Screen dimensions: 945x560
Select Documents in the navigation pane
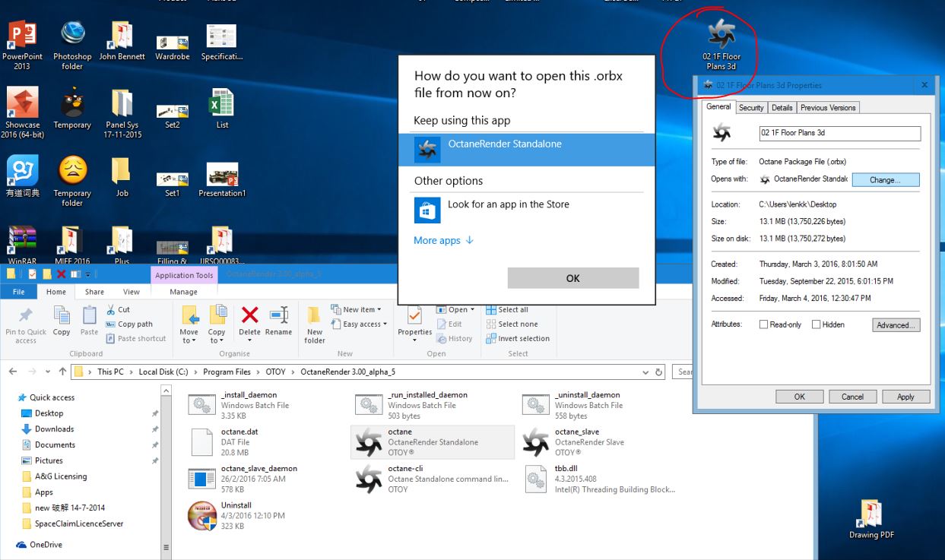55,445
